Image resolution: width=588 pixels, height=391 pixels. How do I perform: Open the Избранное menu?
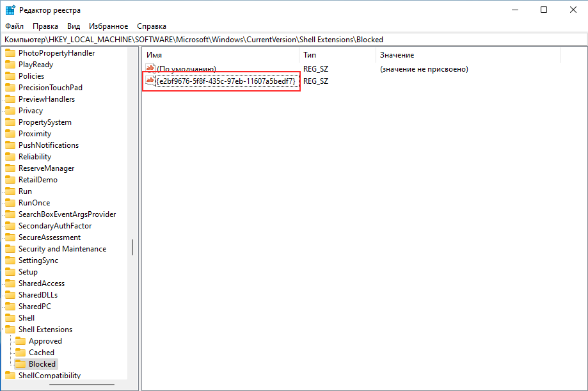click(108, 26)
